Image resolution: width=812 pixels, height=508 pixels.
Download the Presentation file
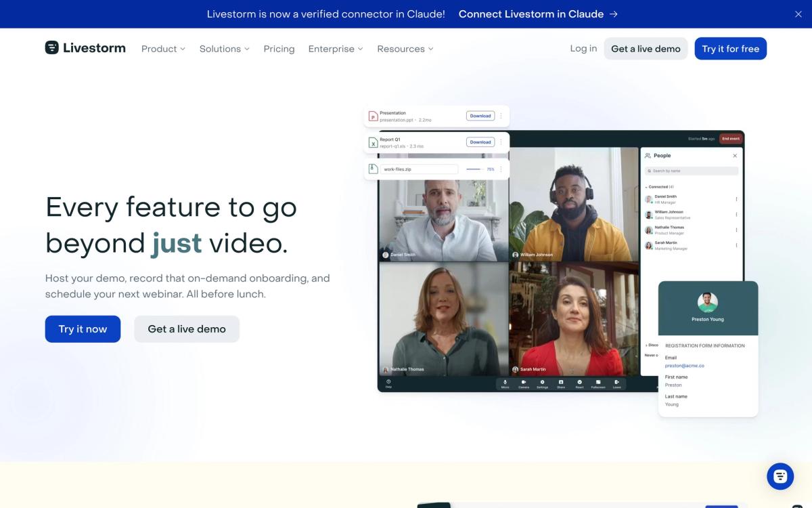[480, 116]
